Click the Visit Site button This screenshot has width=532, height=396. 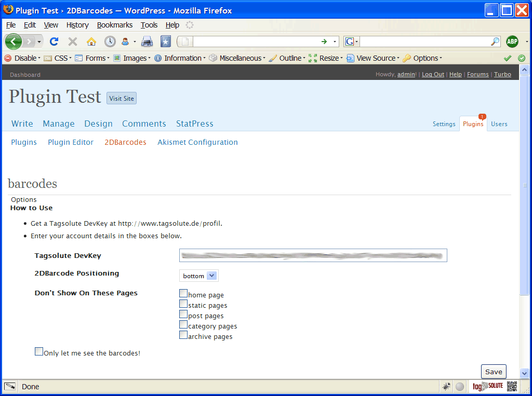click(122, 98)
